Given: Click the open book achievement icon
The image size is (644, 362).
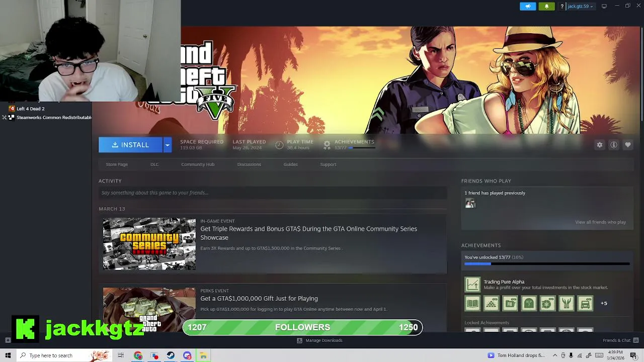Looking at the screenshot, I should point(472,303).
